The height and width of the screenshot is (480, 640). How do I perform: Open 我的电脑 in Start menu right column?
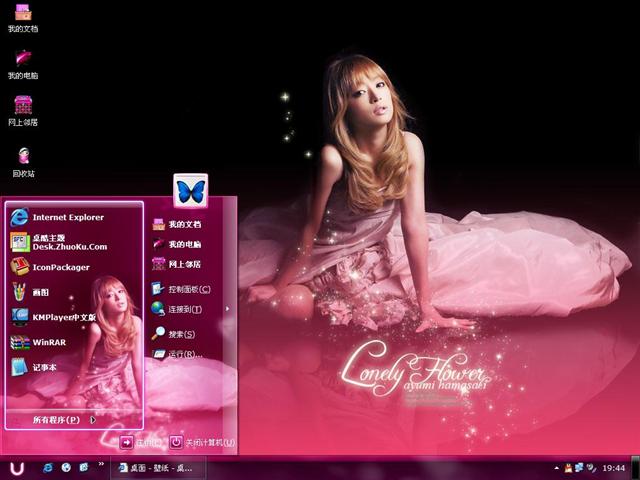(x=177, y=244)
